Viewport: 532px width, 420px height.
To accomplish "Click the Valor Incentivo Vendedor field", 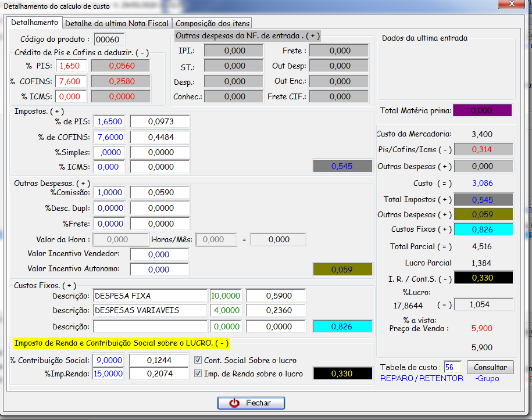I will (x=159, y=254).
